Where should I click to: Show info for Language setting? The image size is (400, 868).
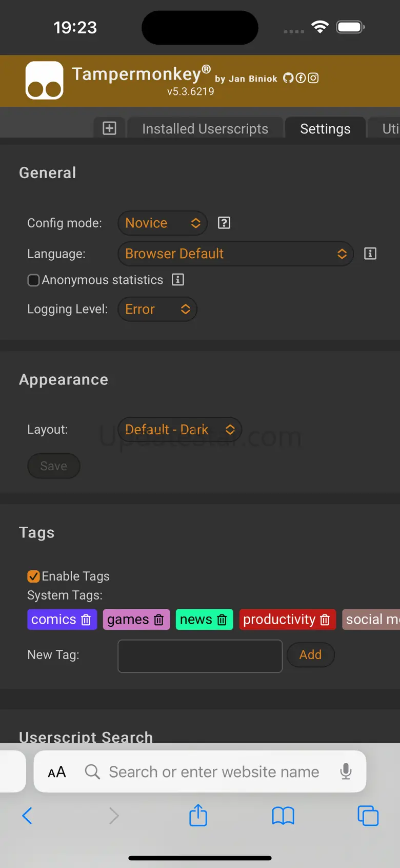pos(370,254)
